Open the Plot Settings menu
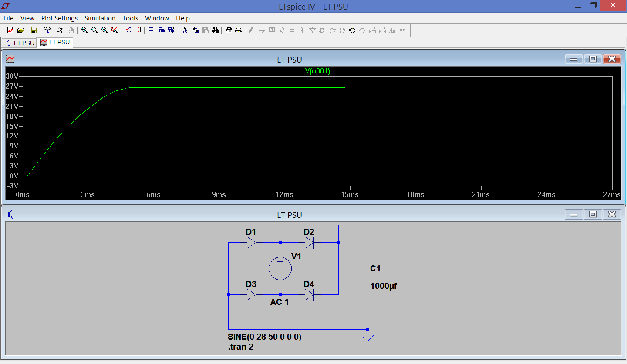This screenshot has width=627, height=364. 59,18
